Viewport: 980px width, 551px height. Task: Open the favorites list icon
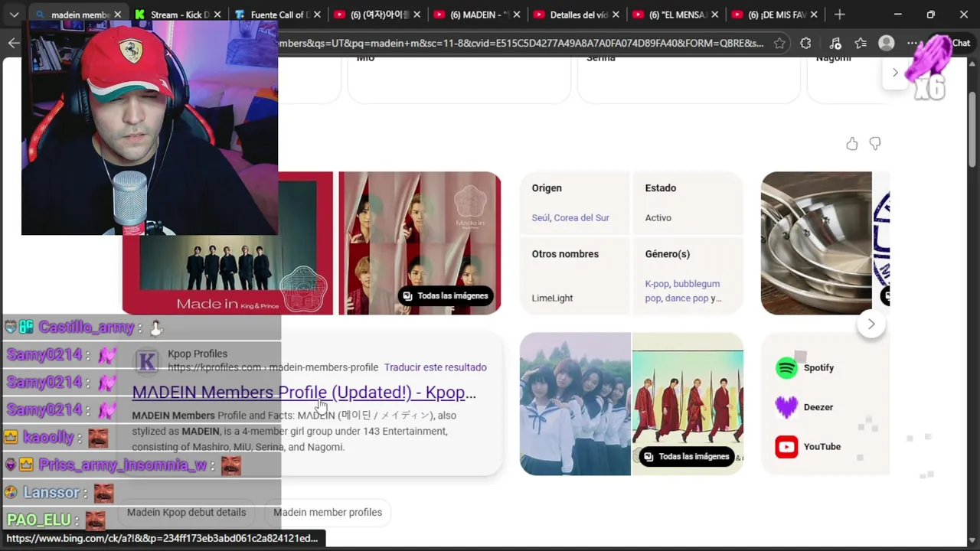click(861, 43)
